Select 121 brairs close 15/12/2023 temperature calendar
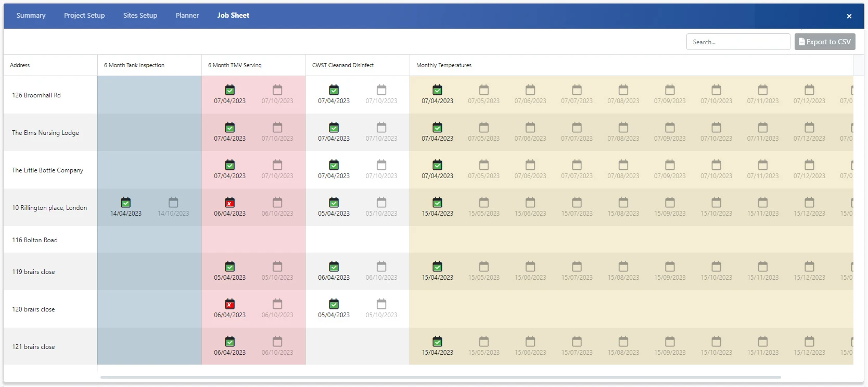The width and height of the screenshot is (868, 387). point(809,342)
